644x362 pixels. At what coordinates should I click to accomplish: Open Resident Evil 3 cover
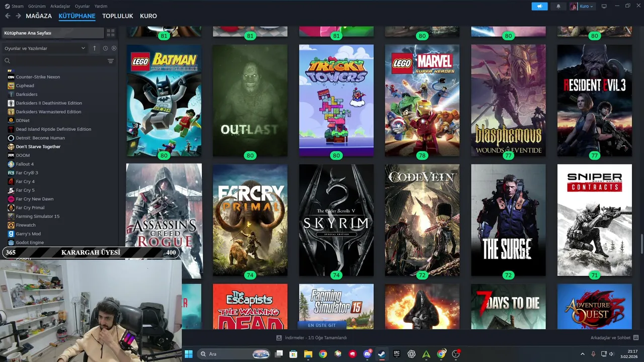click(594, 101)
